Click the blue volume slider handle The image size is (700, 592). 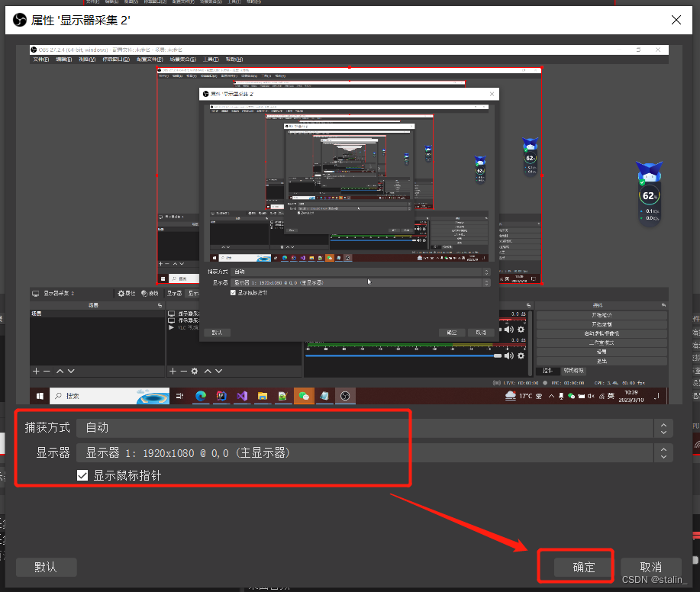[498, 356]
